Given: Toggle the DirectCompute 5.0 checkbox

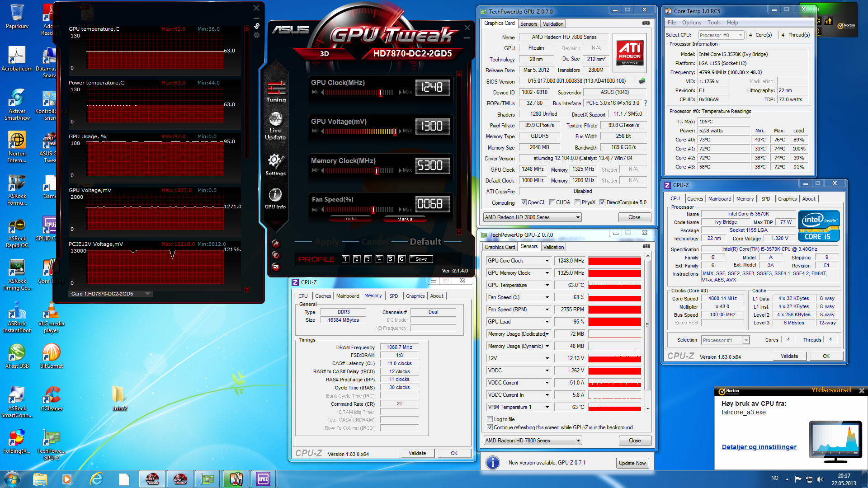Looking at the screenshot, I should pos(602,202).
